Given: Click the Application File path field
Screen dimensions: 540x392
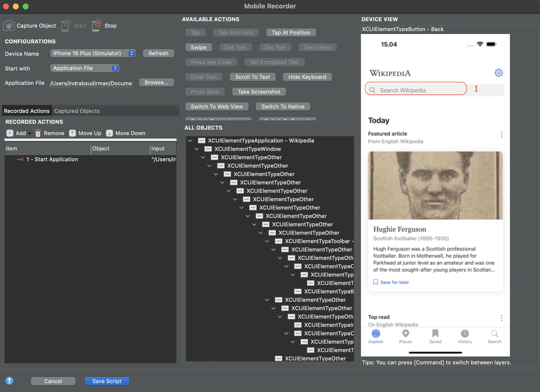Looking at the screenshot, I should [91, 83].
